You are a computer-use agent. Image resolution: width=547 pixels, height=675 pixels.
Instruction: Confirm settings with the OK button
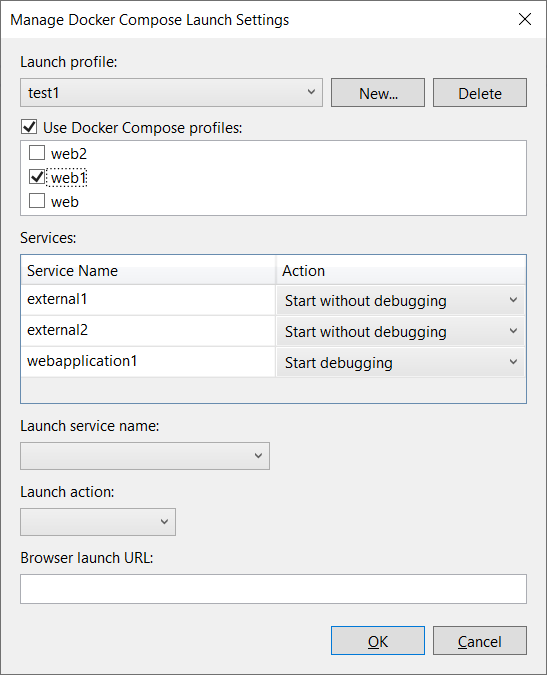click(378, 641)
